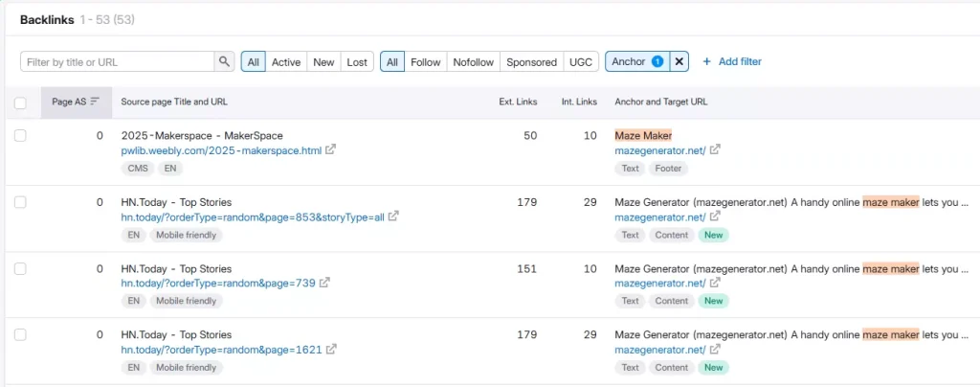Open mazegenerator.net/ target in page=739 row

point(660,284)
